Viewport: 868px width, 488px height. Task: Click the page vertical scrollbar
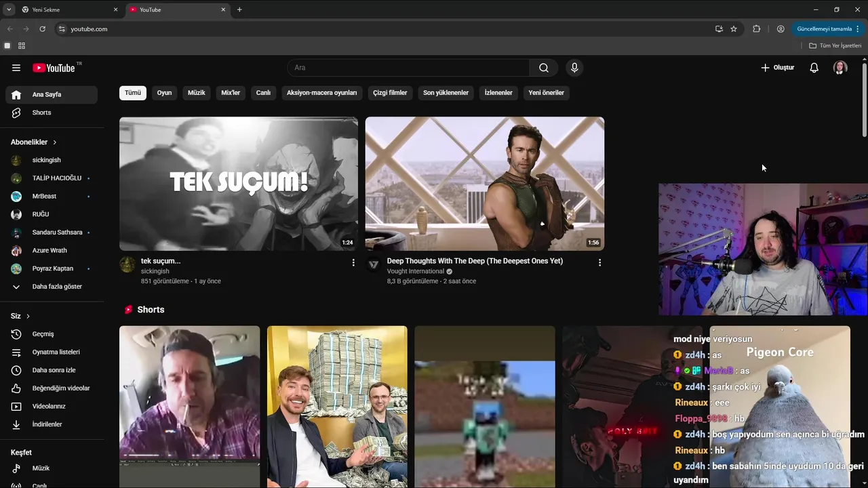(865, 100)
